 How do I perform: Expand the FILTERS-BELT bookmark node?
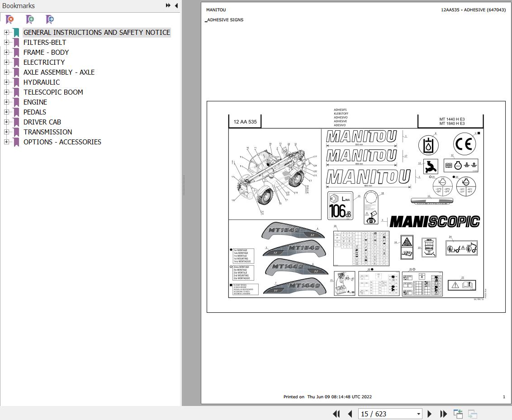tap(6, 42)
